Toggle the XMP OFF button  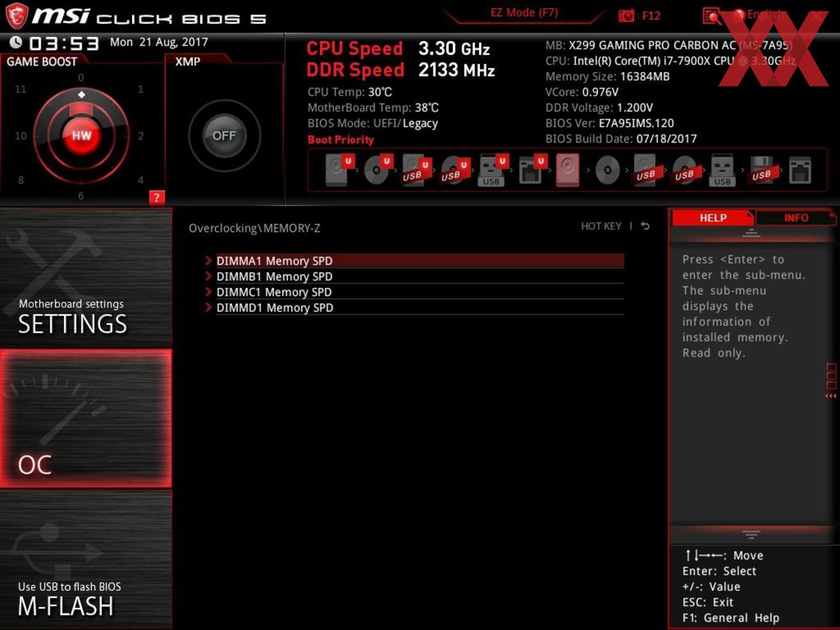tap(224, 135)
